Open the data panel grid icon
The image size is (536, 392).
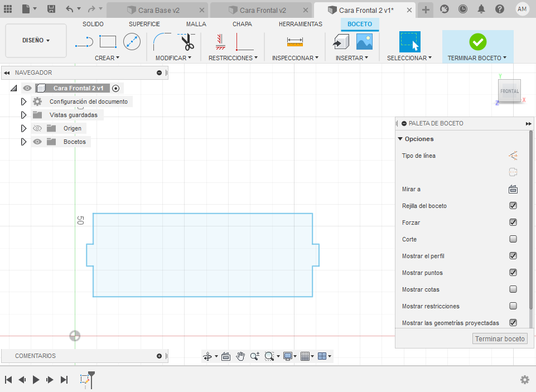[7, 9]
